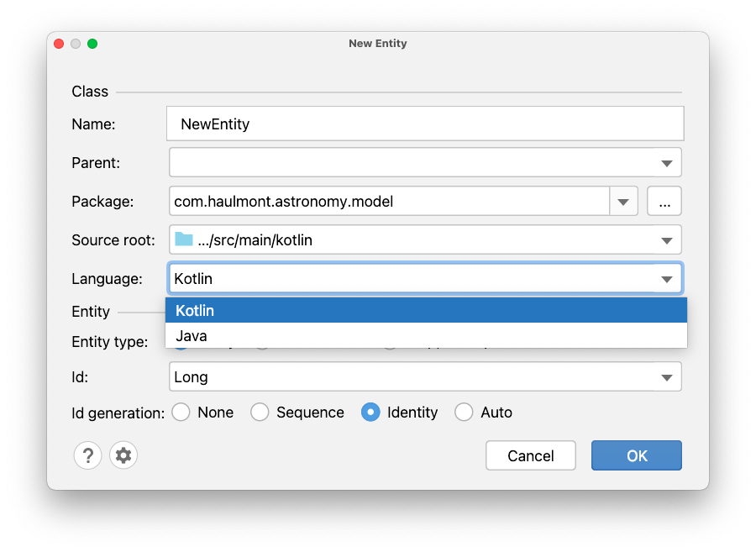Open the Package dropdown arrow
The image size is (756, 552).
coord(623,201)
